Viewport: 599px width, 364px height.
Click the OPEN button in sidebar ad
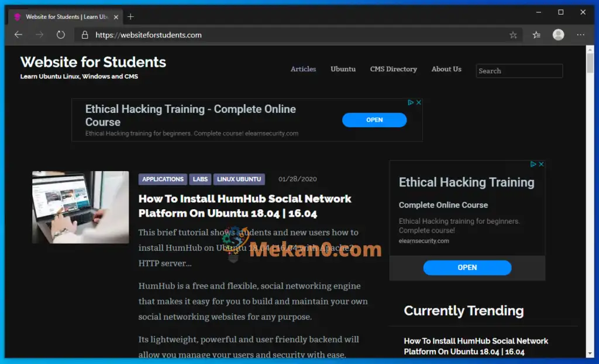pos(467,268)
